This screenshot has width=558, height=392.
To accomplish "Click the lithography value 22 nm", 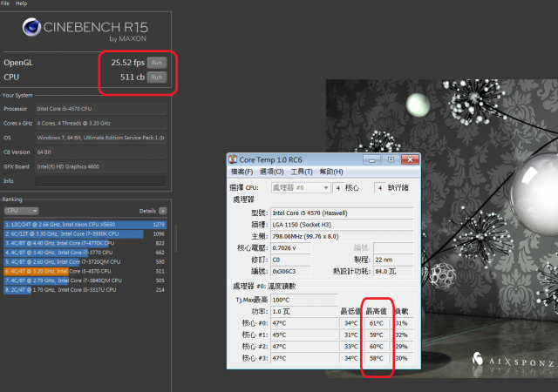I will point(393,260).
